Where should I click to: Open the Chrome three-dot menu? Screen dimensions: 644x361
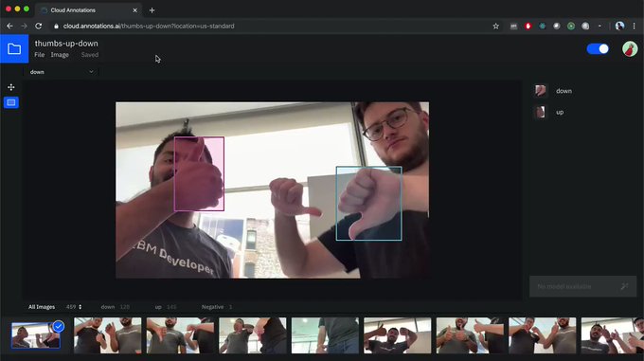(635, 26)
